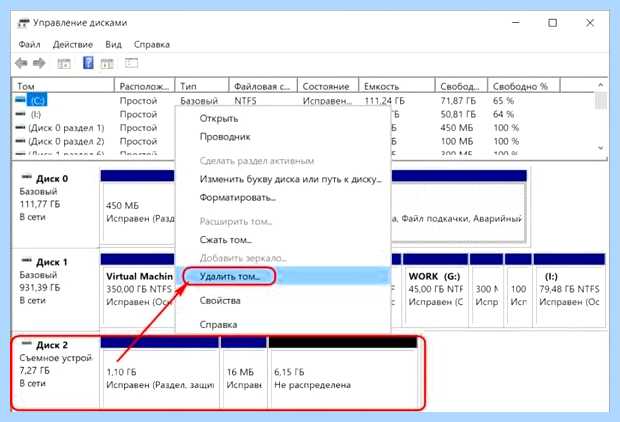Image resolution: width=620 pixels, height=422 pixels.
Task: Click the 71,87 ГБ free space cell
Action: point(458,101)
